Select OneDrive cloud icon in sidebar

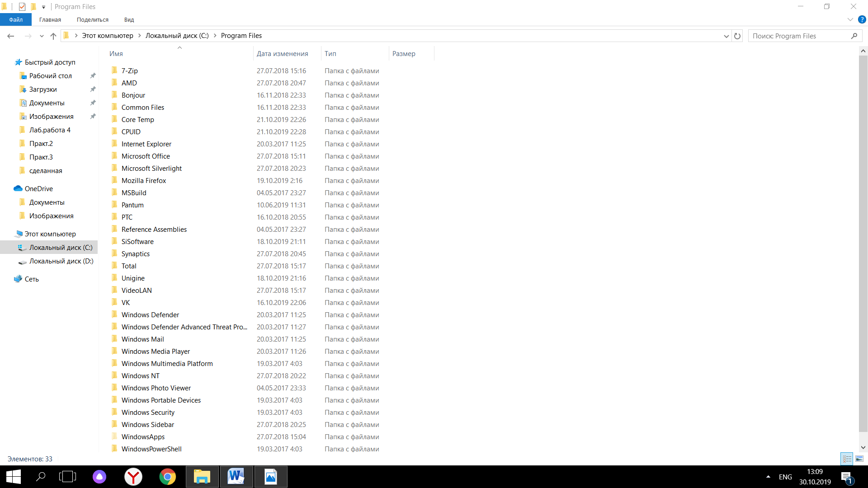pos(18,188)
